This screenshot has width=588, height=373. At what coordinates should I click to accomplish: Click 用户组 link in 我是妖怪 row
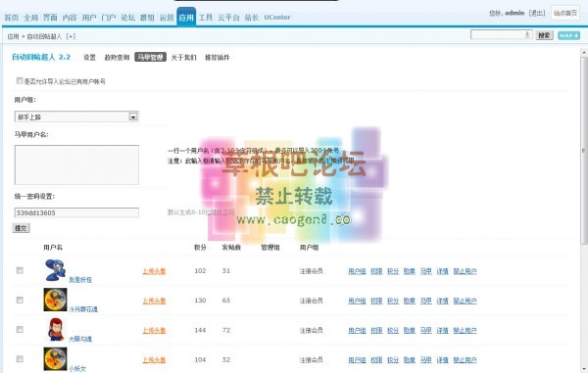point(357,271)
